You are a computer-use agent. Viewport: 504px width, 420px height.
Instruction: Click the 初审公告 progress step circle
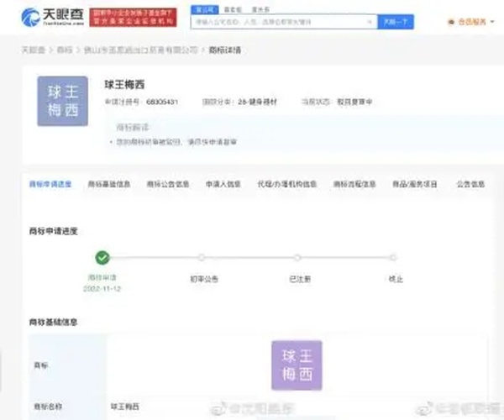pos(202,258)
